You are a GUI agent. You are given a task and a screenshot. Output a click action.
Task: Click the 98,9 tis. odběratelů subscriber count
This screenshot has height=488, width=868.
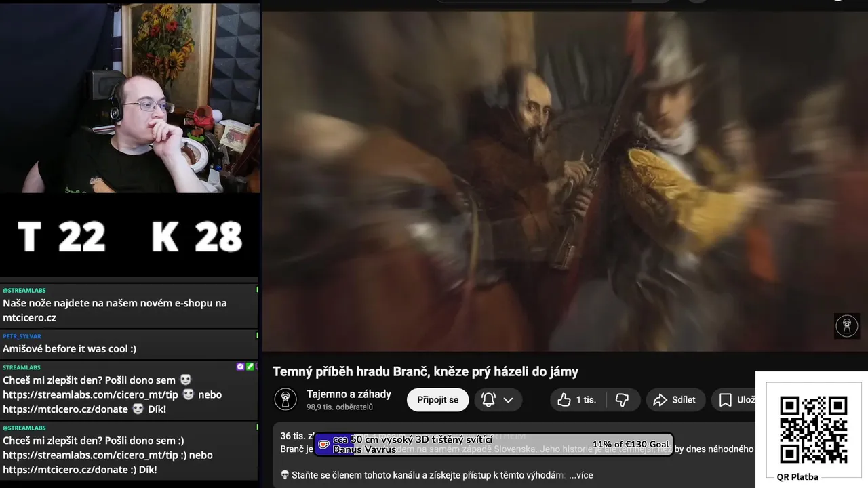(x=340, y=407)
